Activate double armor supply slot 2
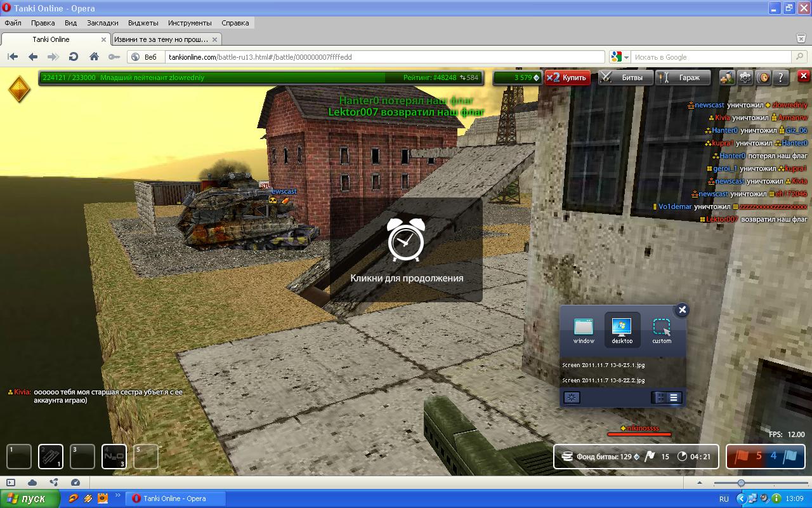The height and width of the screenshot is (508, 812). pyautogui.click(x=51, y=457)
